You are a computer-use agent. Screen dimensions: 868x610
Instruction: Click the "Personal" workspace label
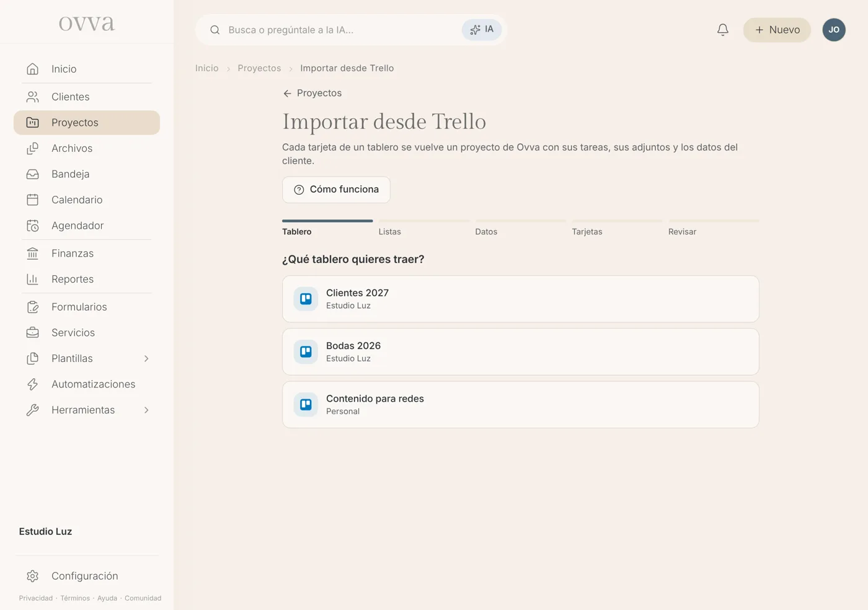(x=343, y=412)
